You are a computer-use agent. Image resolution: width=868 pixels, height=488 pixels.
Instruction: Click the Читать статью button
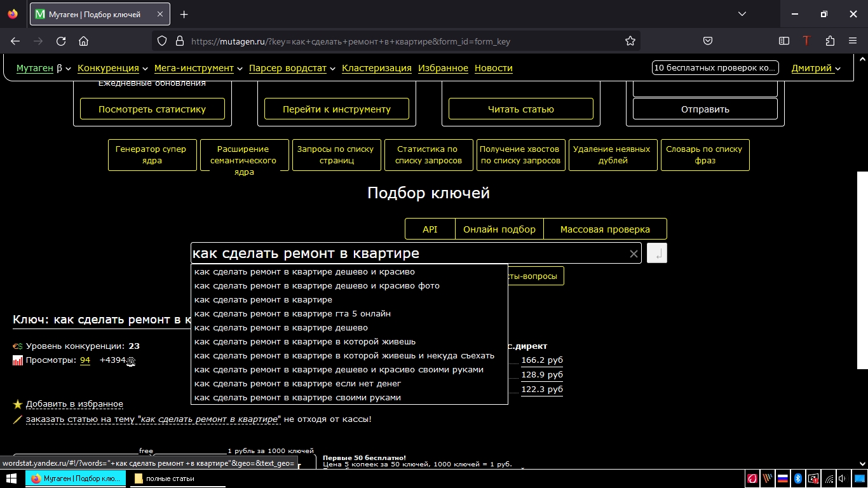click(x=521, y=109)
